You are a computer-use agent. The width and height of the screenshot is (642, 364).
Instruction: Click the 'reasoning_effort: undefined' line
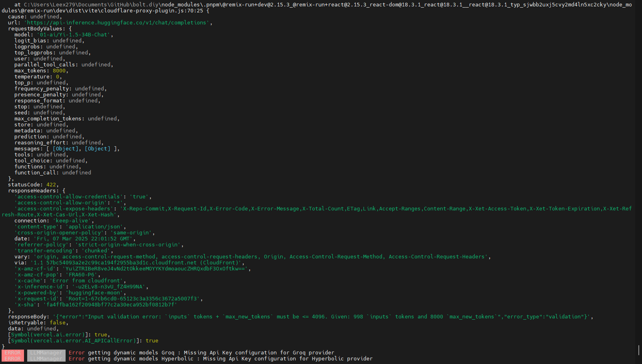(59, 143)
